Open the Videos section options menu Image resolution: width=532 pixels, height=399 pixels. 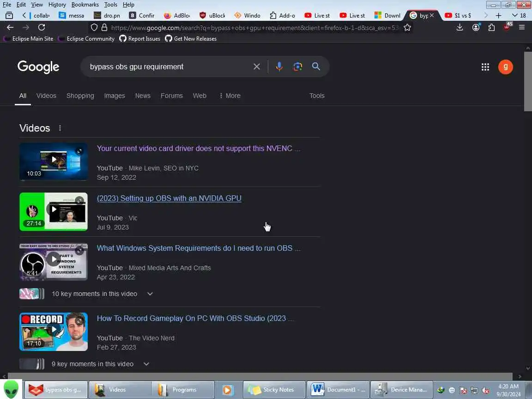click(x=60, y=128)
